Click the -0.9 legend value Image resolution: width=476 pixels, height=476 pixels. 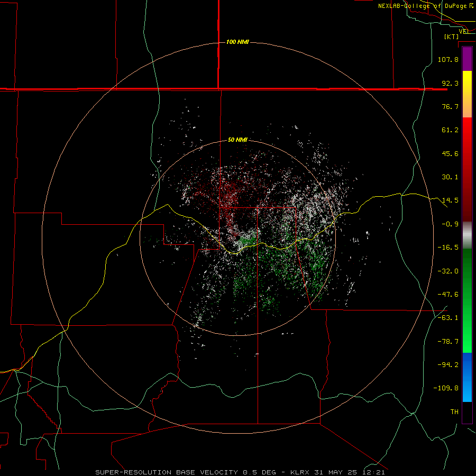pos(450,224)
